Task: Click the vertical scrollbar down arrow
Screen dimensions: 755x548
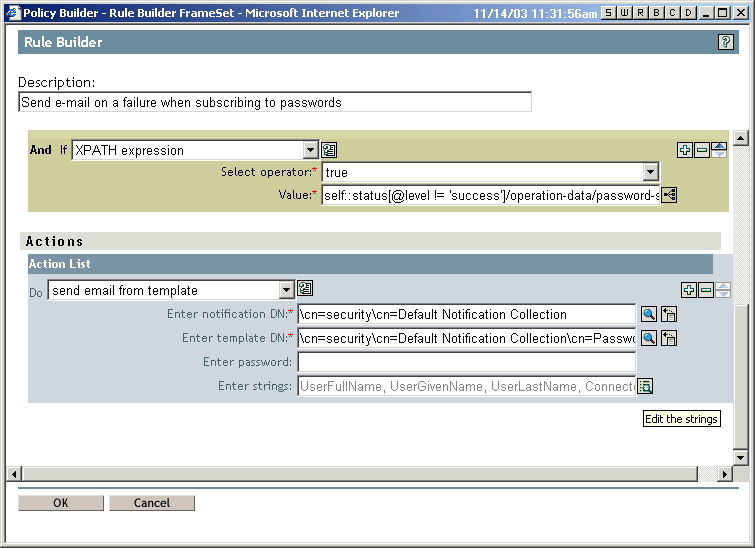Action: [741, 457]
